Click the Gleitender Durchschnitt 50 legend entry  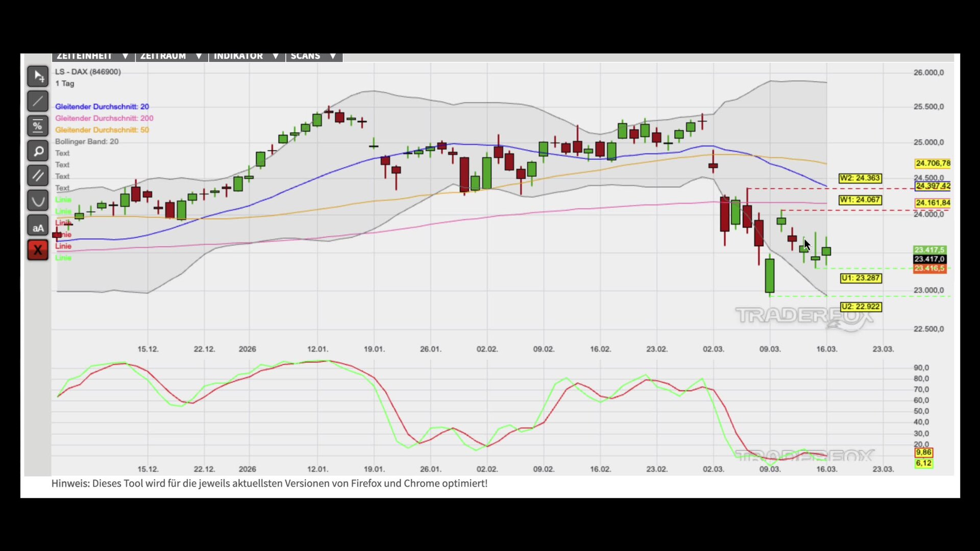102,130
